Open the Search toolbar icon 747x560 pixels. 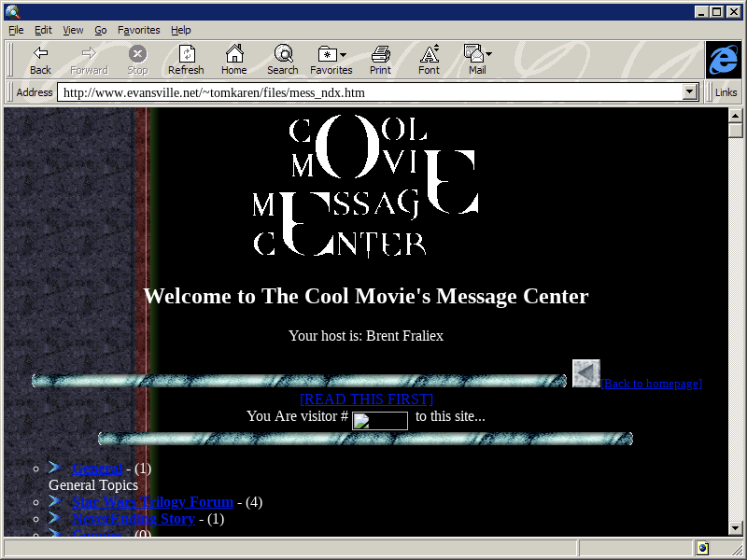tap(282, 54)
